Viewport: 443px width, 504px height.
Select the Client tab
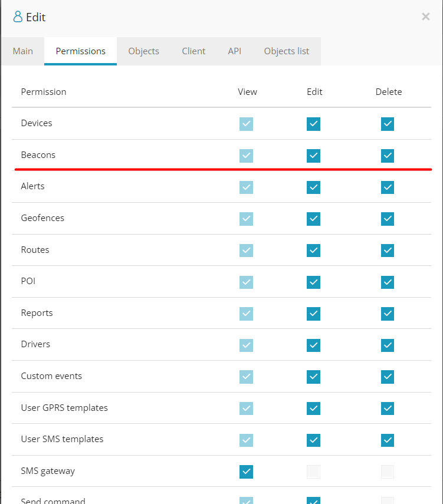193,51
